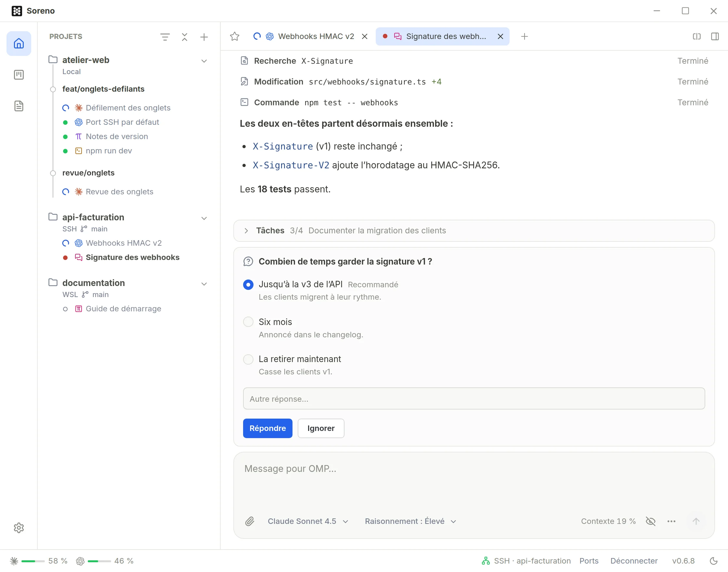Select the 'Six mois' radio option
This screenshot has height=572, width=728.
tap(248, 322)
